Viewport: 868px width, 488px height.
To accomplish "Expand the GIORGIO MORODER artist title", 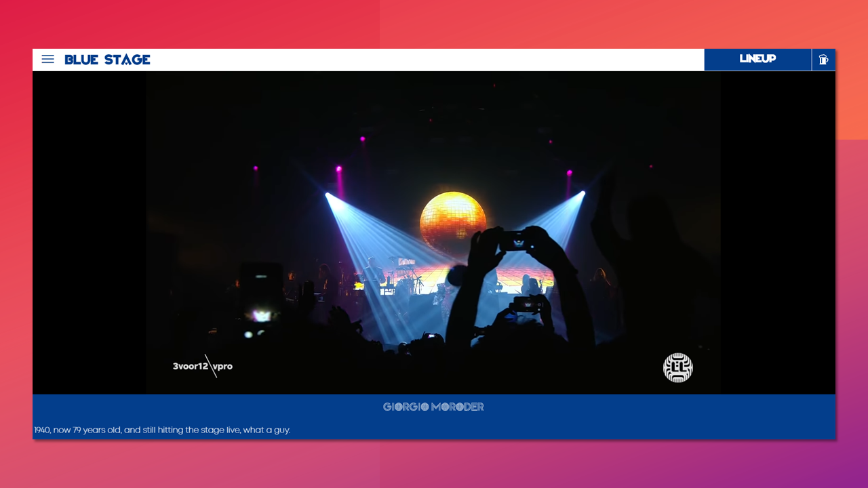I will pos(434,407).
